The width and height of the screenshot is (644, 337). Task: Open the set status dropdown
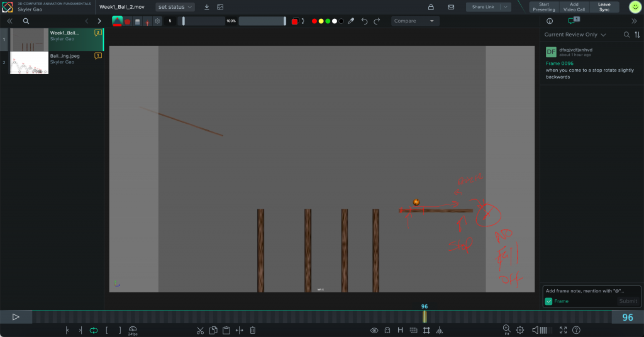[x=175, y=7]
